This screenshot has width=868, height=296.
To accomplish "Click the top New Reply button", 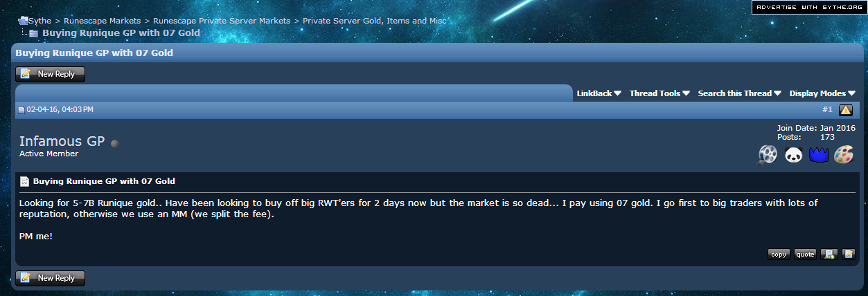I will pos(50,74).
